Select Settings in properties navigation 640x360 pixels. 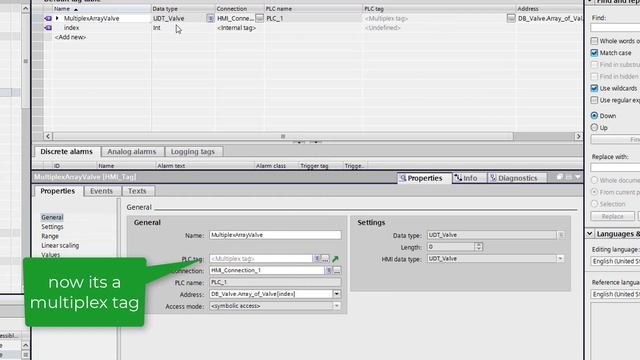coord(52,227)
